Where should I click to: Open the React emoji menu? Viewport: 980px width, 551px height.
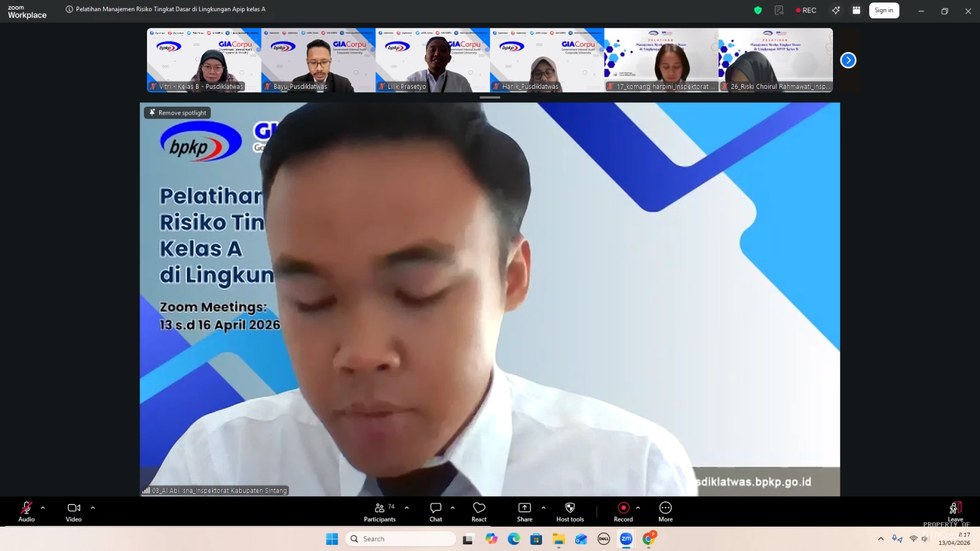tap(479, 511)
